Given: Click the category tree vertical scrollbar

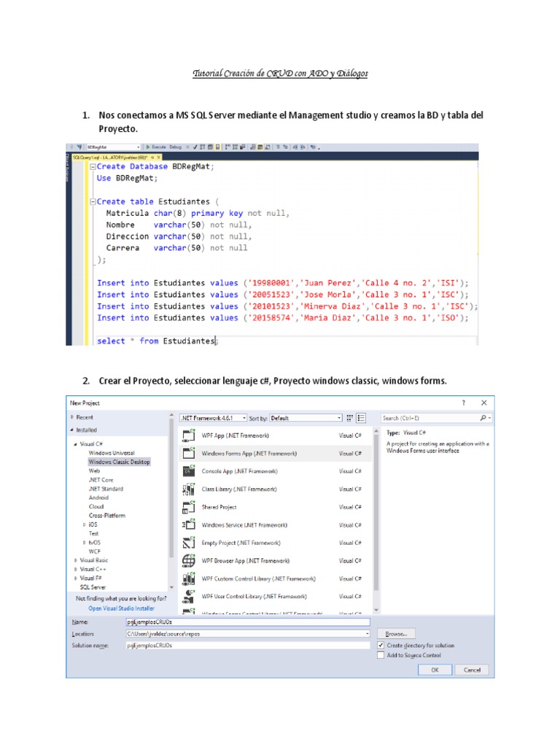Looking at the screenshot, I should pos(171,501).
